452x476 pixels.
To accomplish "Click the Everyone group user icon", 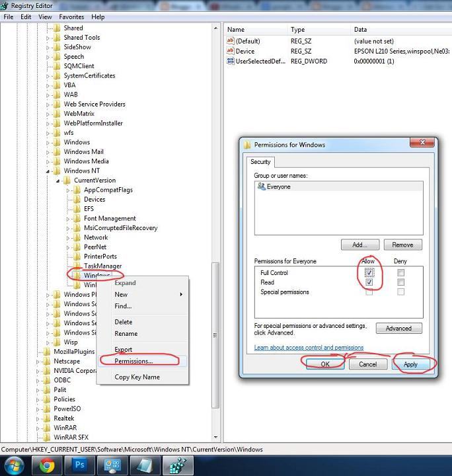I will 262,187.
